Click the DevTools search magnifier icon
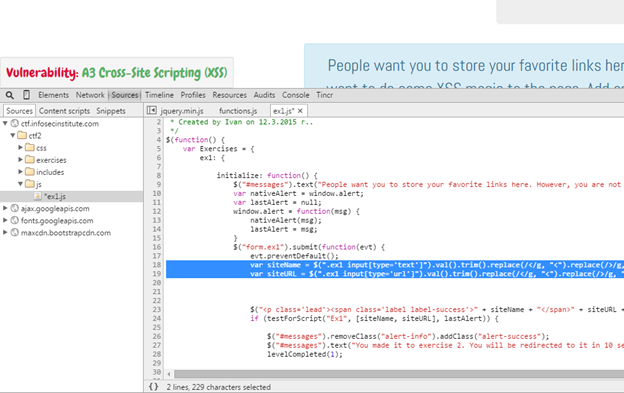Viewport: 624px width, 393px height. [x=10, y=95]
